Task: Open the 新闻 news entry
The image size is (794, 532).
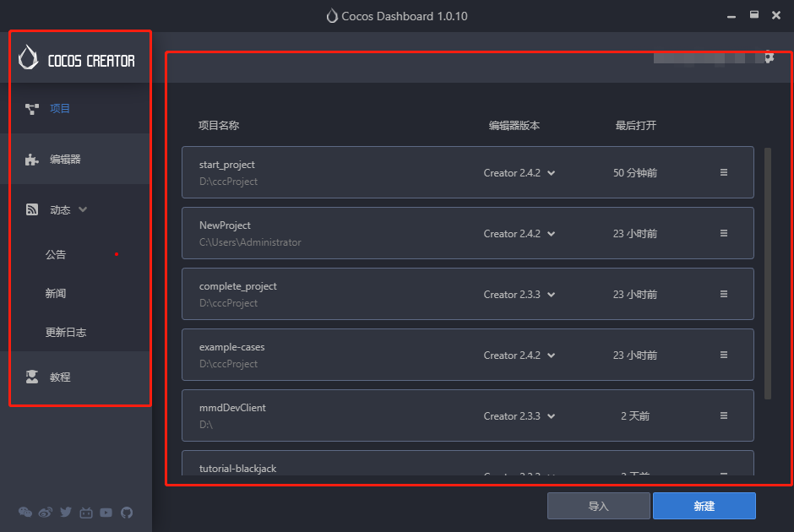Action: point(56,294)
